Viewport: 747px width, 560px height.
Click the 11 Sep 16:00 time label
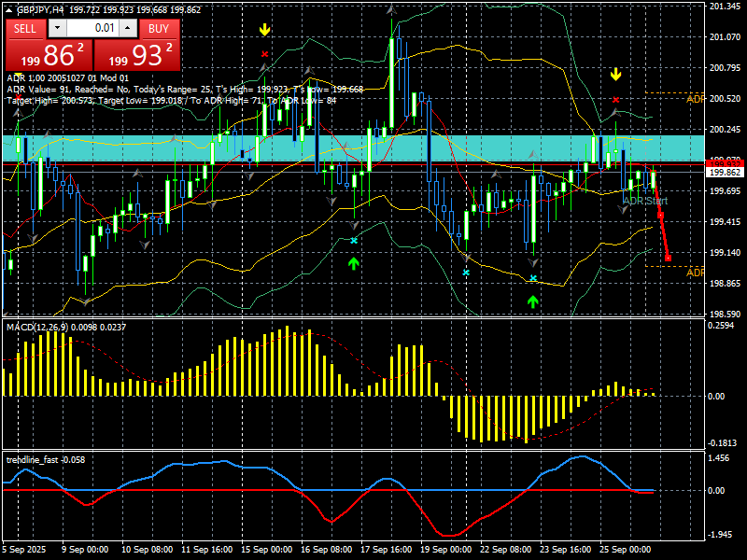206,550
